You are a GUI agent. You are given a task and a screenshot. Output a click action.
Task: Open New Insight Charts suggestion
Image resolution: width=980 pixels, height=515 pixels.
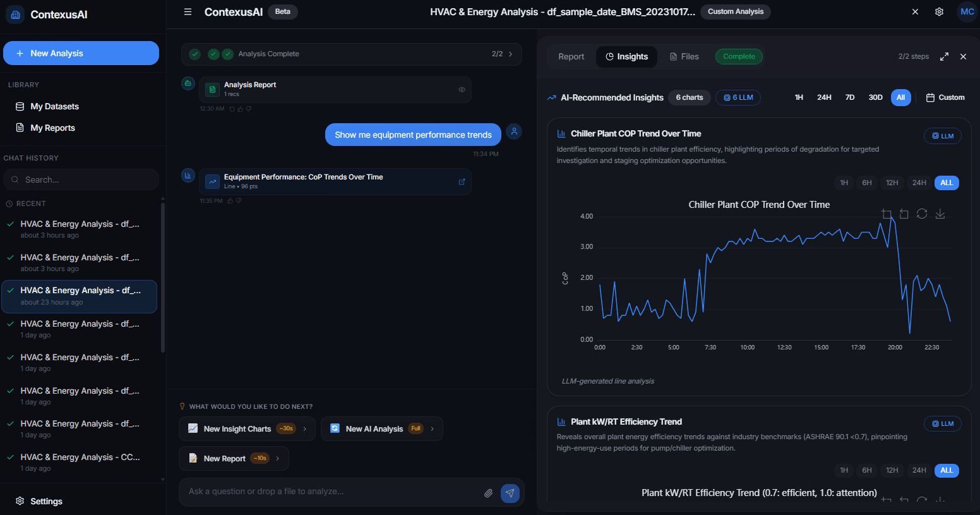pyautogui.click(x=247, y=428)
